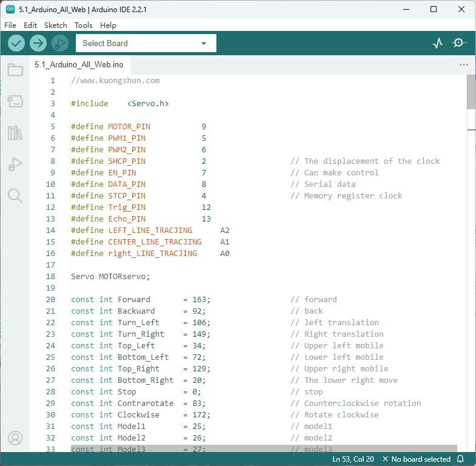Click Bottom_Right constant name

coord(146,380)
